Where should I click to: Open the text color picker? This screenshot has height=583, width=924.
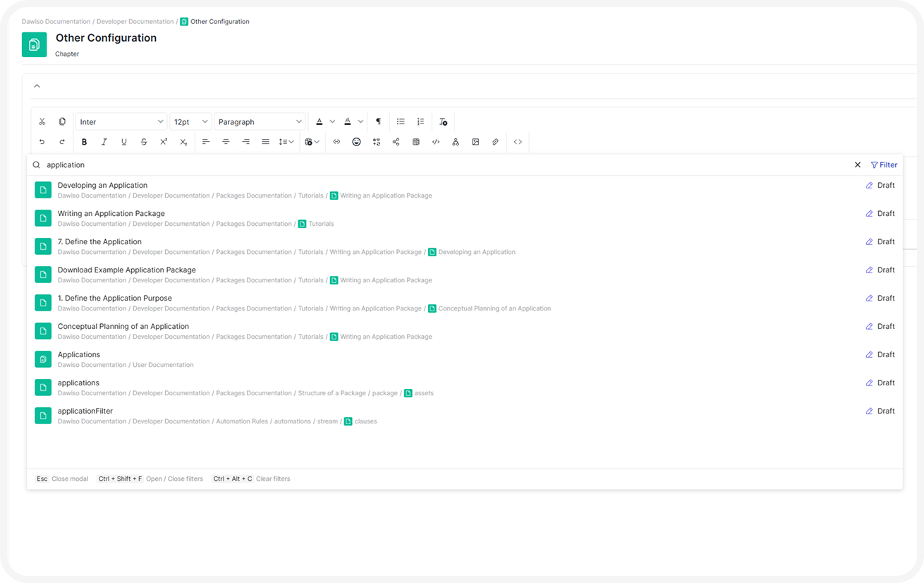[x=320, y=121]
